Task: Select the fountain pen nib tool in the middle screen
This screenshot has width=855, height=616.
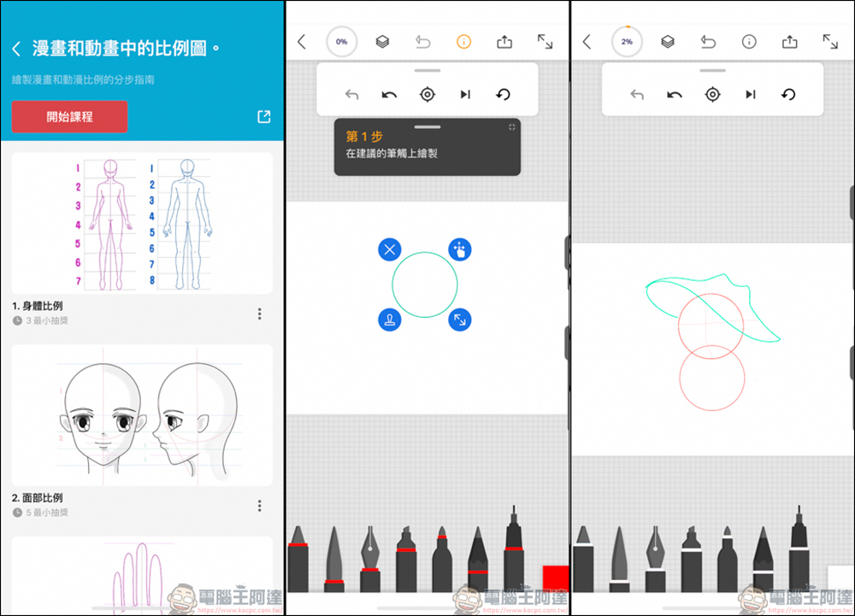Action: [369, 559]
